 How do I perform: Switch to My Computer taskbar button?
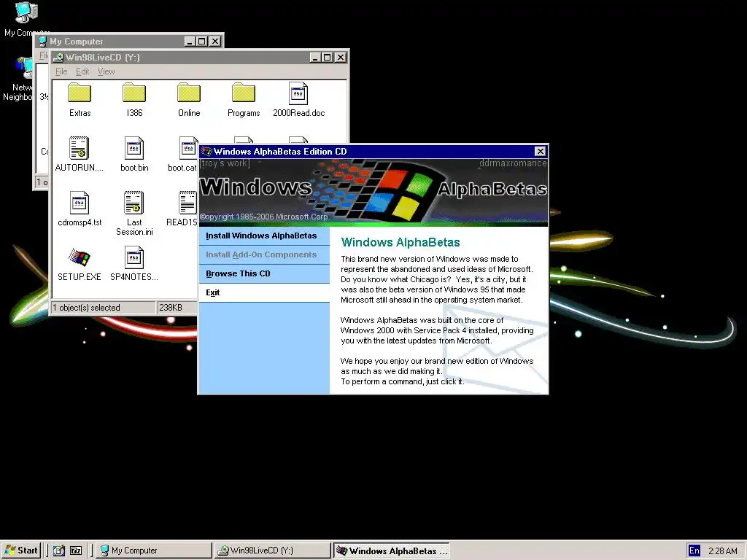tap(153, 551)
